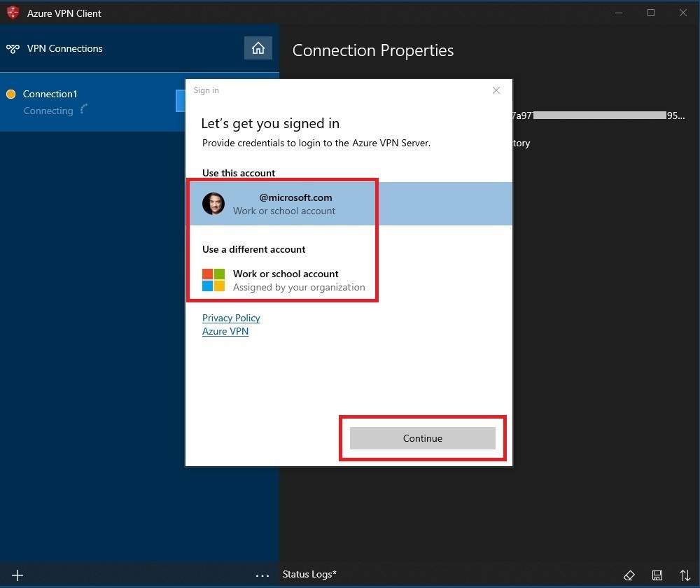Click Continue to sign in
This screenshot has height=588, width=700.
click(x=422, y=438)
